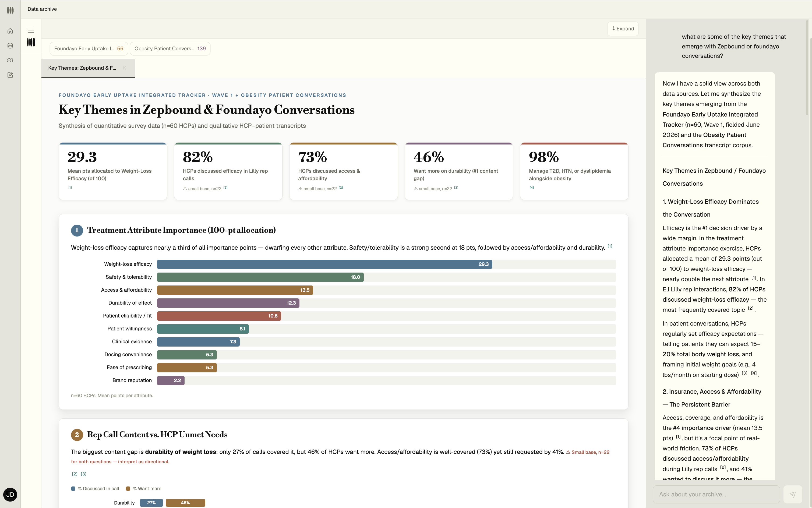Image resolution: width=812 pixels, height=508 pixels.
Task: Click the send message arrow icon
Action: (793, 494)
